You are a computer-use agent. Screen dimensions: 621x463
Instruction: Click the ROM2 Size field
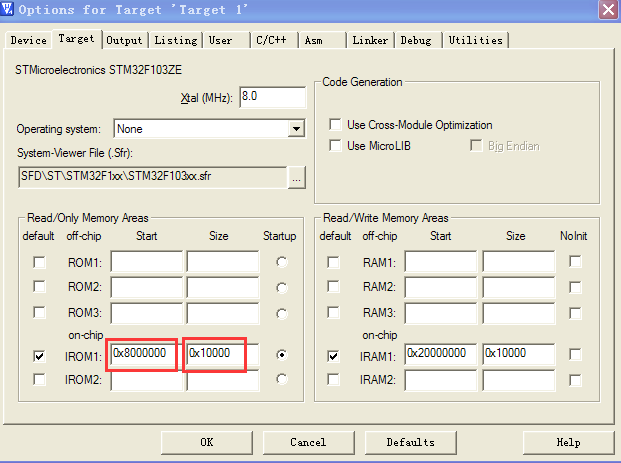point(223,288)
